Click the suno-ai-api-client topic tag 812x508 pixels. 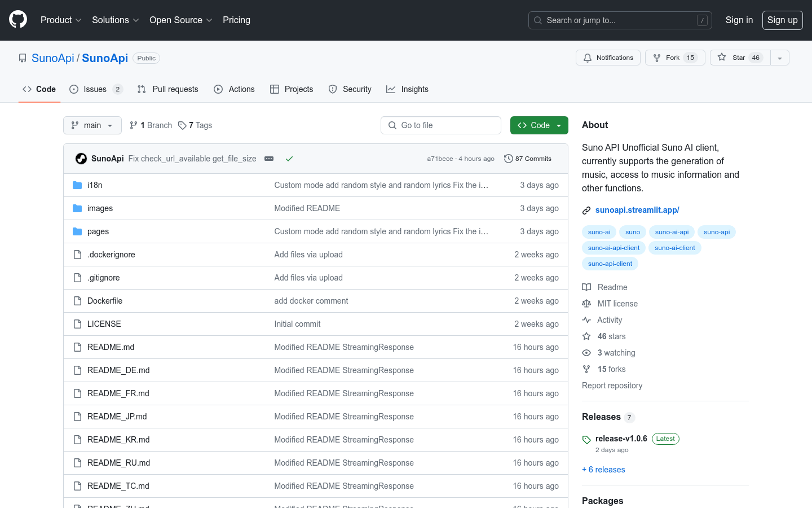click(614, 248)
